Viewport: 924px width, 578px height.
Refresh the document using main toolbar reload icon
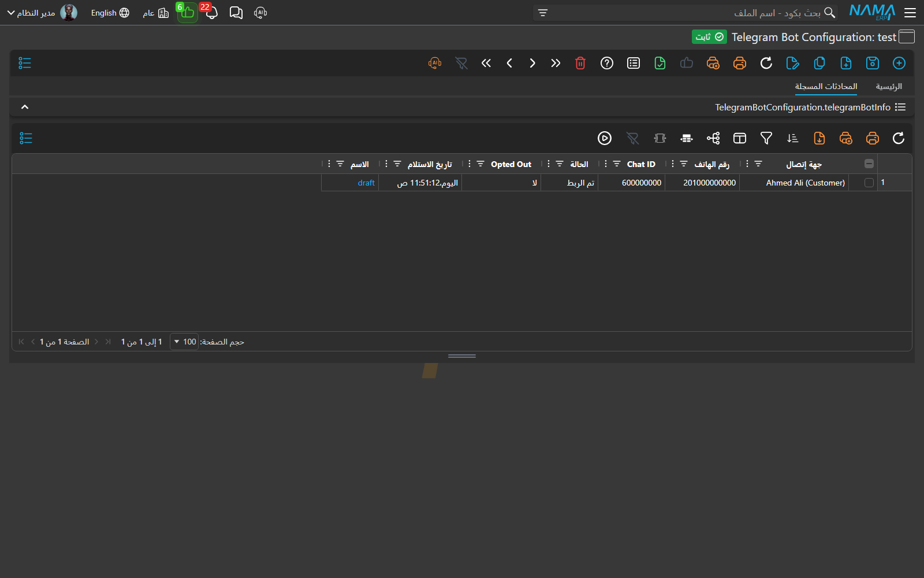[x=766, y=63]
